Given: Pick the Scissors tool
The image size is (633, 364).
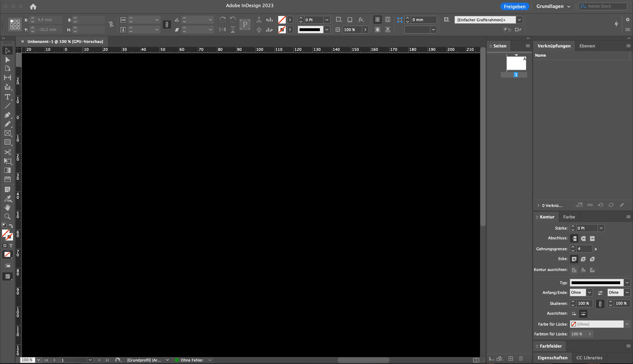Looking at the screenshot, I should (8, 152).
